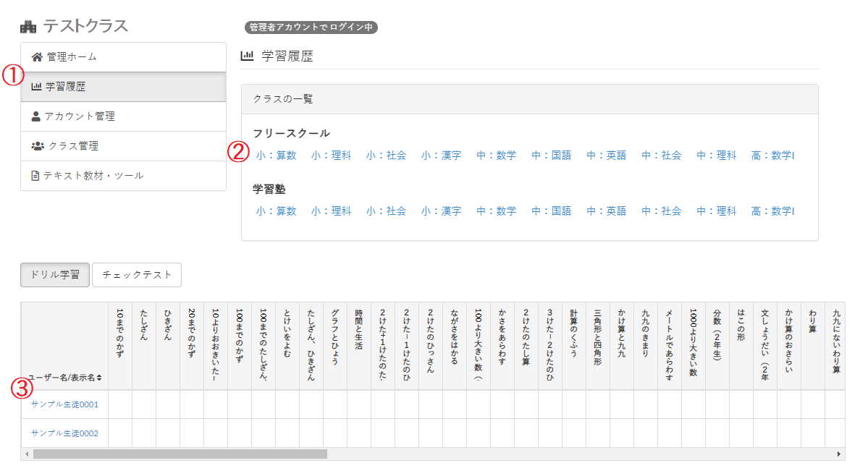
Task: Click the person icon next to アカウント管理
Action: (35, 116)
